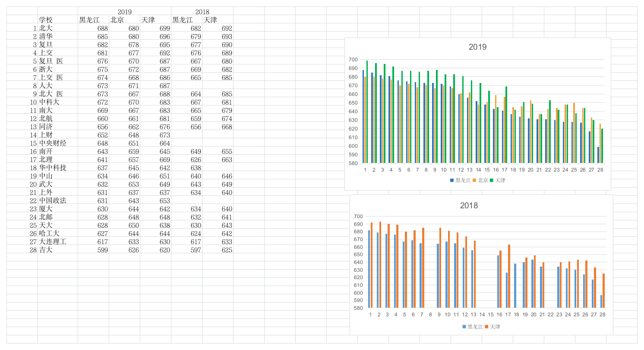This screenshot has width=644, height=350.
Task: Select the 中国政法 school name cell
Action: [x=58, y=200]
